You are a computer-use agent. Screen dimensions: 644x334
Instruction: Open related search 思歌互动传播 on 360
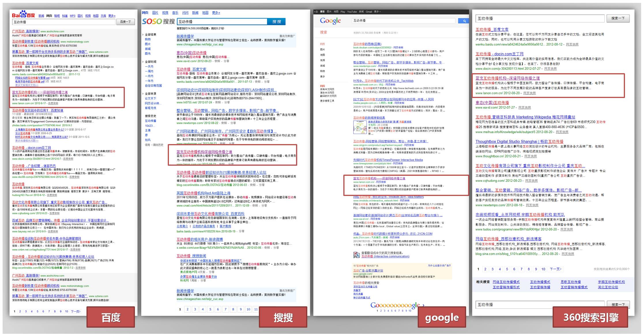coord(570,282)
